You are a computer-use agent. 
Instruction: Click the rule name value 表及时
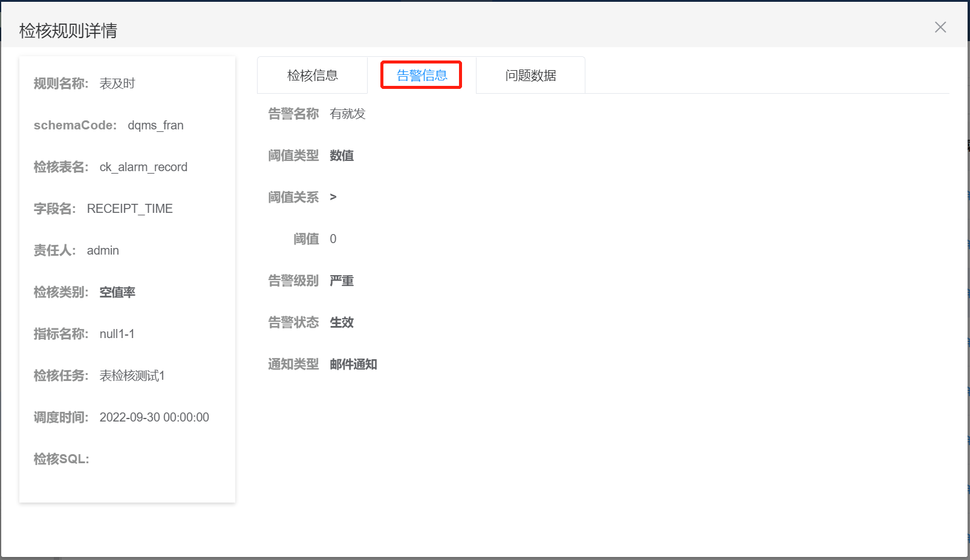[x=117, y=83]
